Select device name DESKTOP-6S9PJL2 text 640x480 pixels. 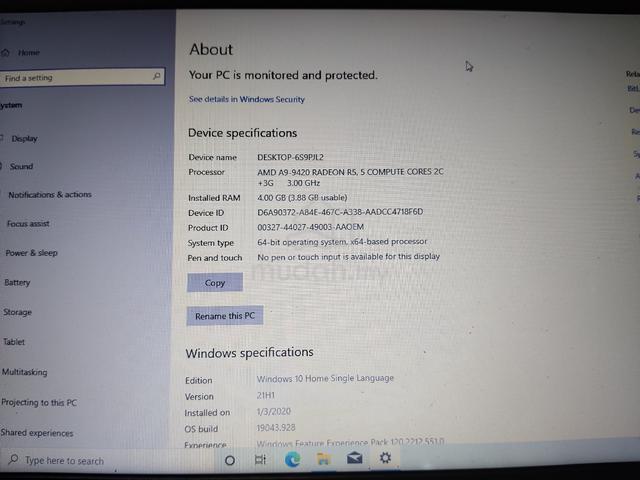pos(290,157)
